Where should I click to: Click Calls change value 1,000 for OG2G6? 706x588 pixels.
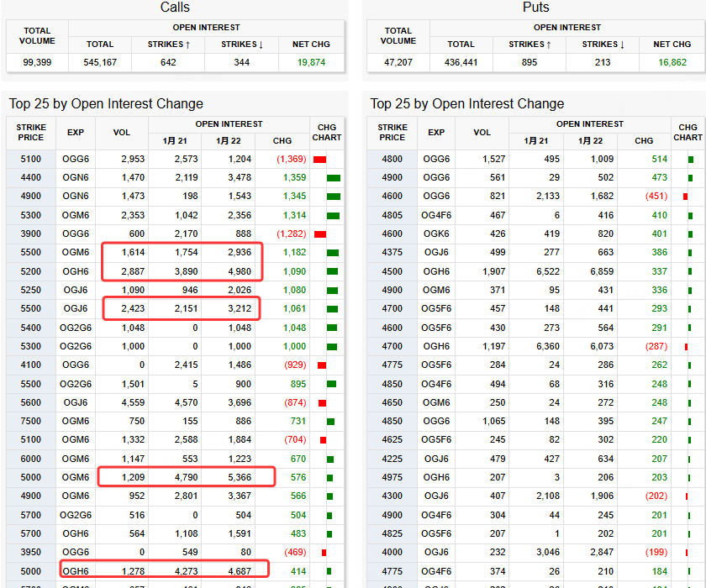point(294,346)
